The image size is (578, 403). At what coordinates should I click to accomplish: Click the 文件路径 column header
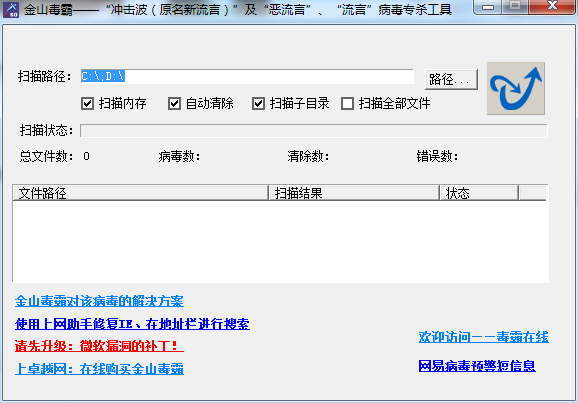point(140,193)
